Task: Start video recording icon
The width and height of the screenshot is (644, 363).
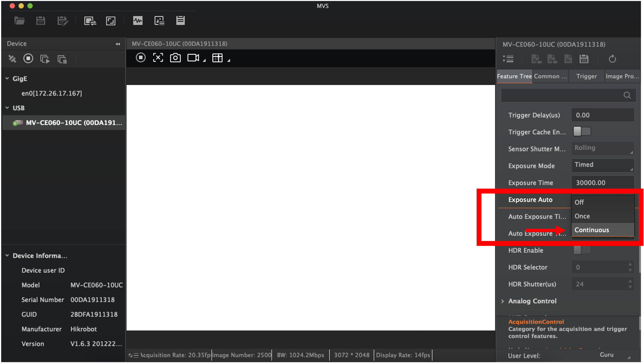Action: [193, 58]
